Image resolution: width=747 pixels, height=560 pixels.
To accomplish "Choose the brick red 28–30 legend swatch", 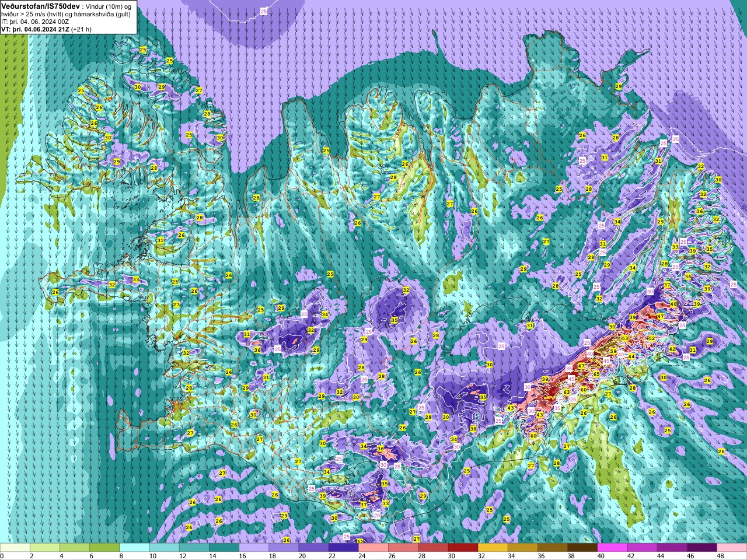I will click(x=433, y=548).
